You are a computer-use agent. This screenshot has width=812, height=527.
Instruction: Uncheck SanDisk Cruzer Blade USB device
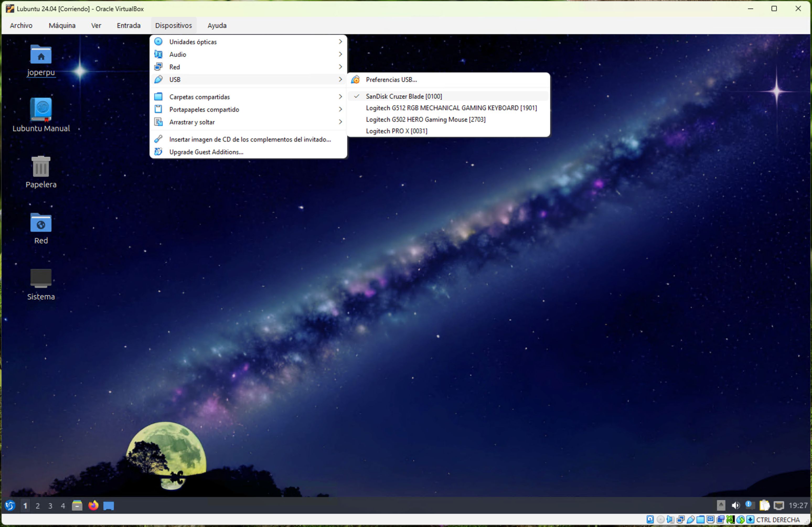(448, 96)
